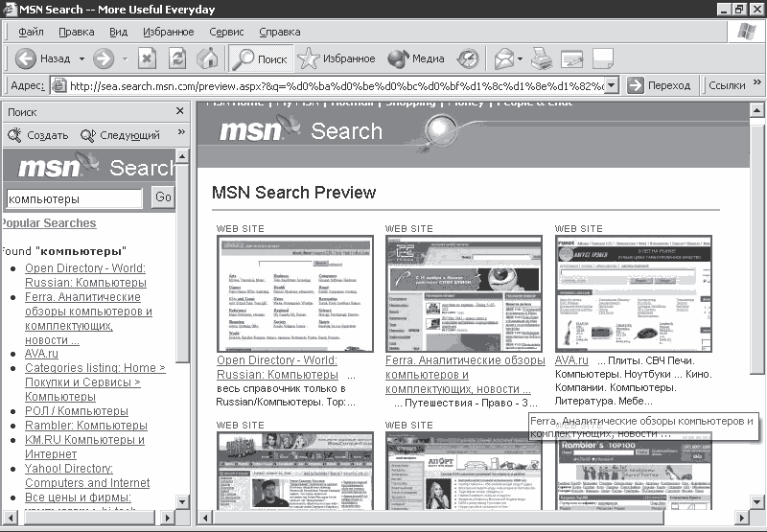Expand search pane toolbar overflow chevron

tap(180, 134)
